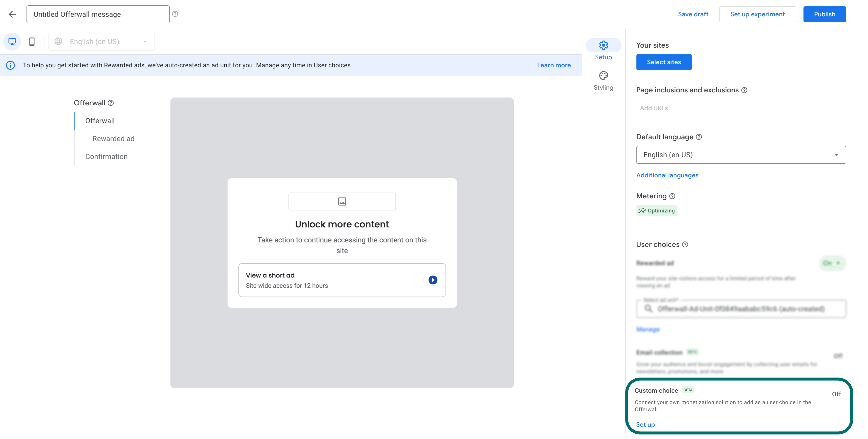
Task: Open the Default language dropdown
Action: click(x=837, y=155)
